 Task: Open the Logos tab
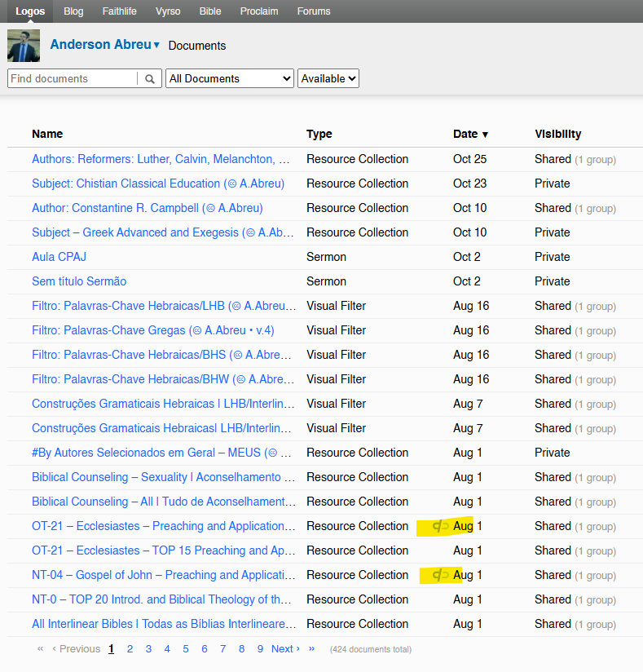[30, 11]
